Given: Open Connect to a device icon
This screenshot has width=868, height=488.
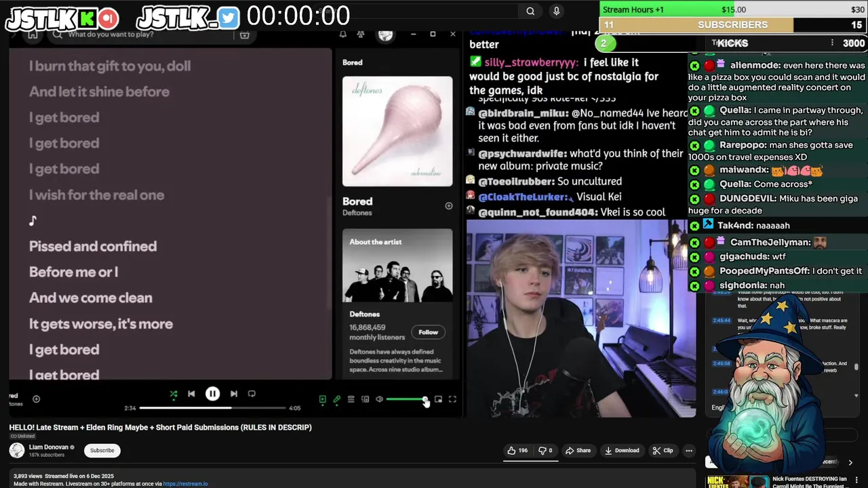Looking at the screenshot, I should click(x=365, y=400).
